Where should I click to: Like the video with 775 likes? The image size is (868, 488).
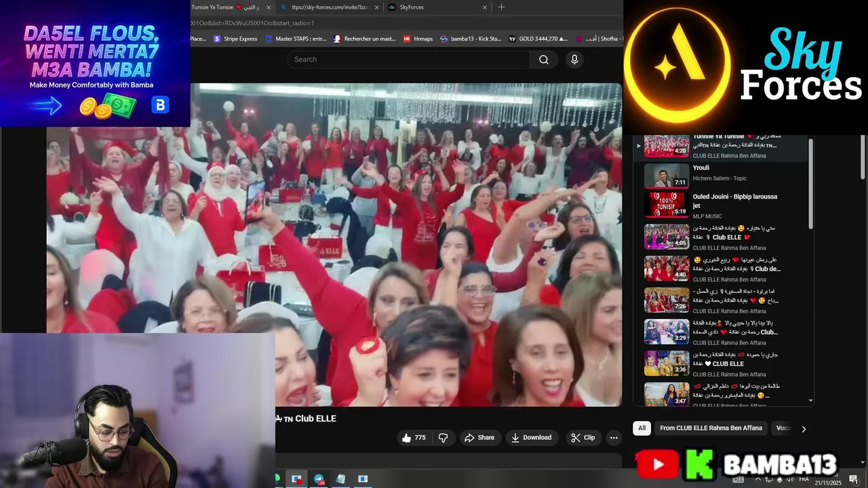tap(414, 438)
